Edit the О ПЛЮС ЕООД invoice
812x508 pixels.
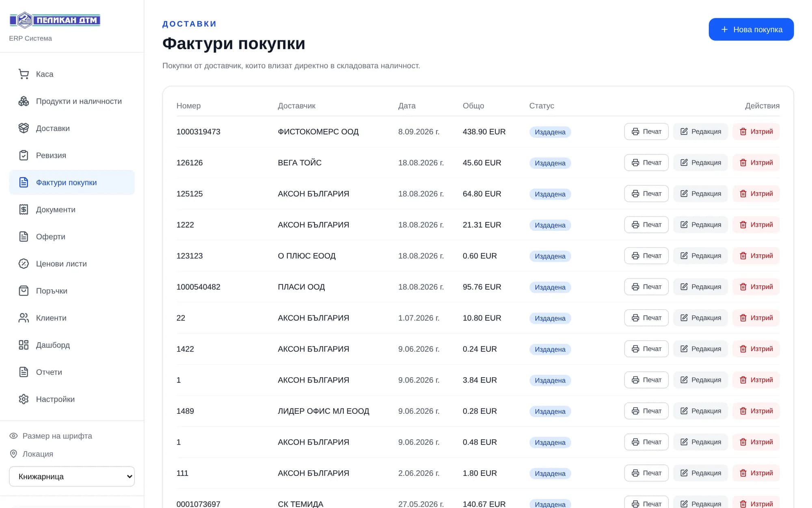click(x=700, y=256)
